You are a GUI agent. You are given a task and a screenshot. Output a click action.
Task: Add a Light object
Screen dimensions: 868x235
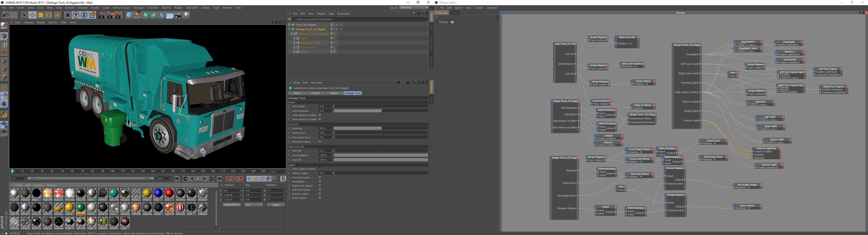click(186, 15)
